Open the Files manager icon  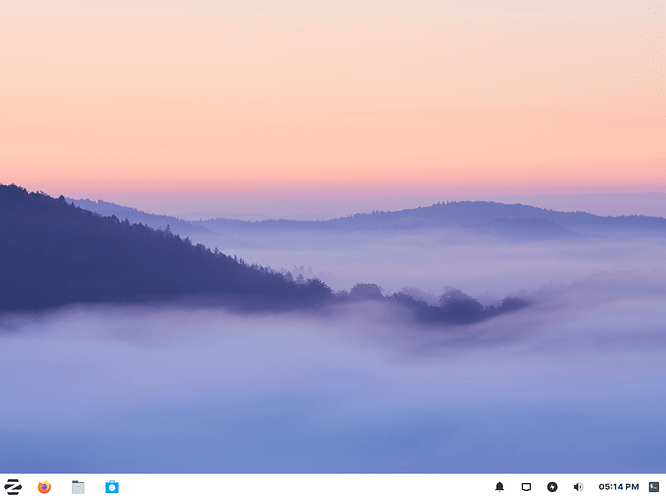(78, 487)
